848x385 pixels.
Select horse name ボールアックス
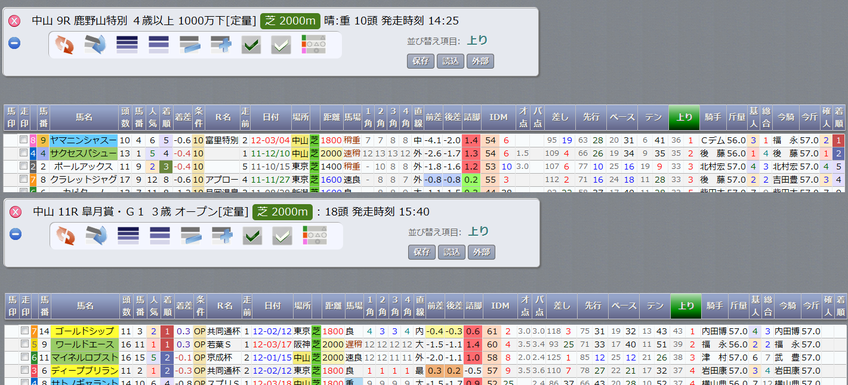[x=83, y=167]
